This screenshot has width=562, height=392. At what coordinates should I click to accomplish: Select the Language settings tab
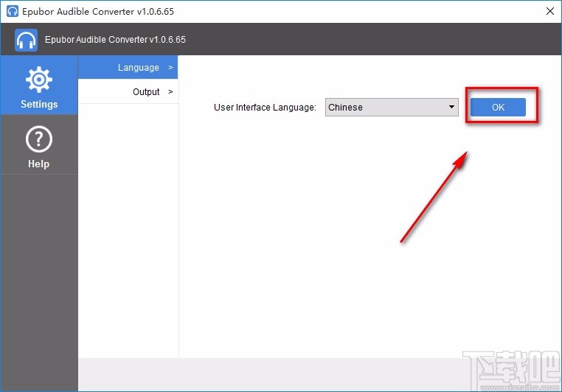tap(128, 67)
